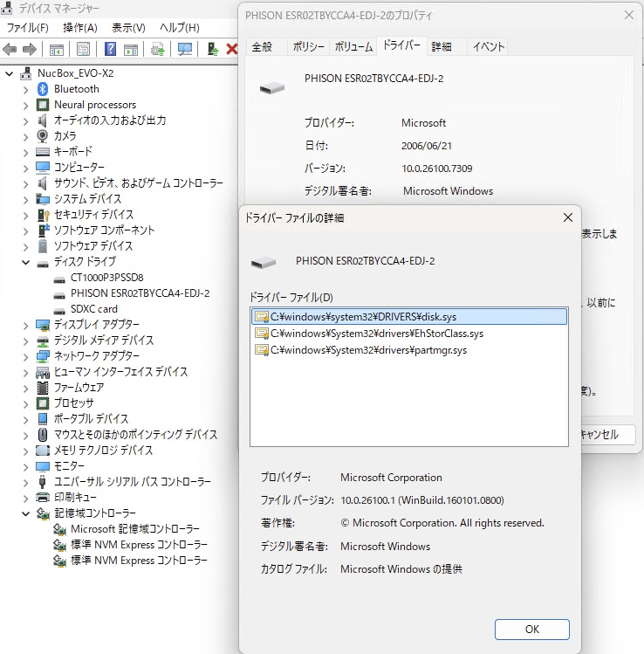644x654 pixels.
Task: Select the CT1000P3PSSD8 disk drive
Action: 106,278
